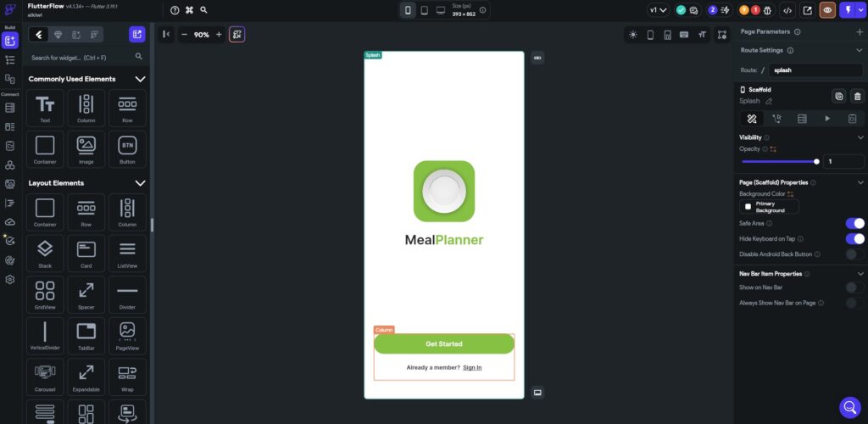
Task: Enable Show on Nav Bar switch
Action: click(x=854, y=287)
